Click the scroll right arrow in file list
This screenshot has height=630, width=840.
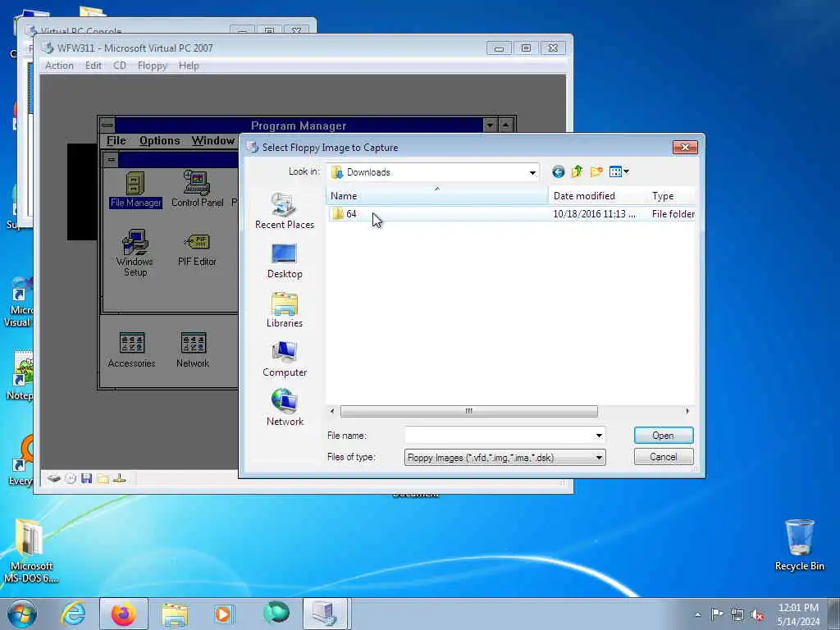point(687,411)
